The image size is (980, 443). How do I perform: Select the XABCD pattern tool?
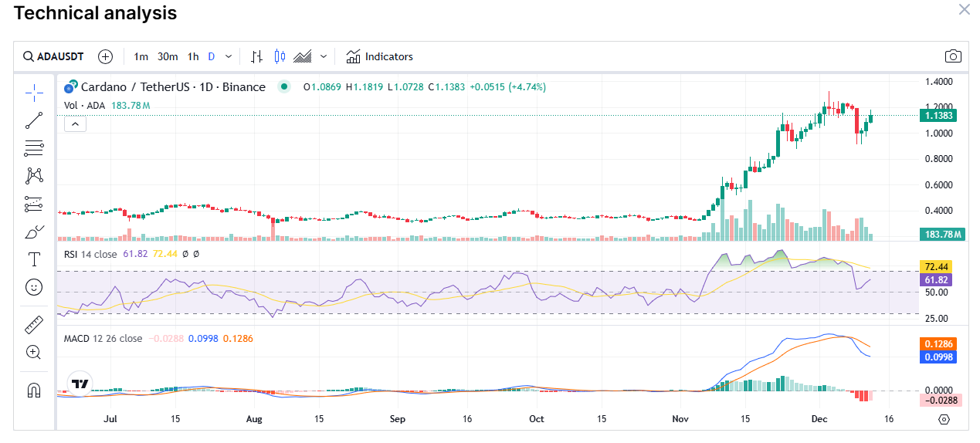[34, 176]
